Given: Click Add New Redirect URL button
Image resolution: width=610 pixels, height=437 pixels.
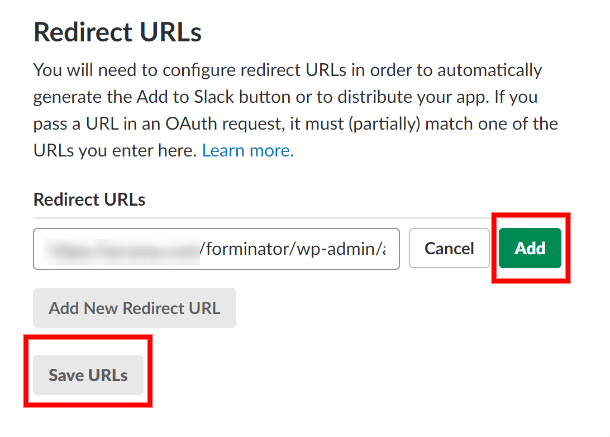Looking at the screenshot, I should 135,308.
